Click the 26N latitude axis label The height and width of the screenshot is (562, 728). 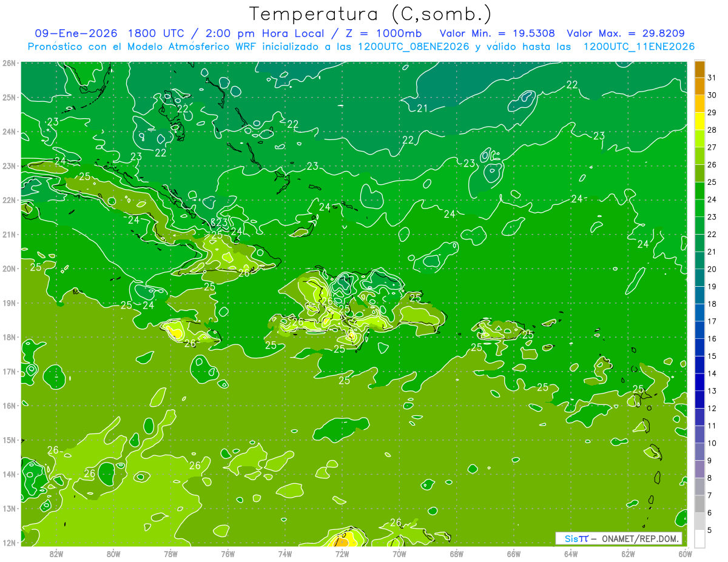coord(9,63)
